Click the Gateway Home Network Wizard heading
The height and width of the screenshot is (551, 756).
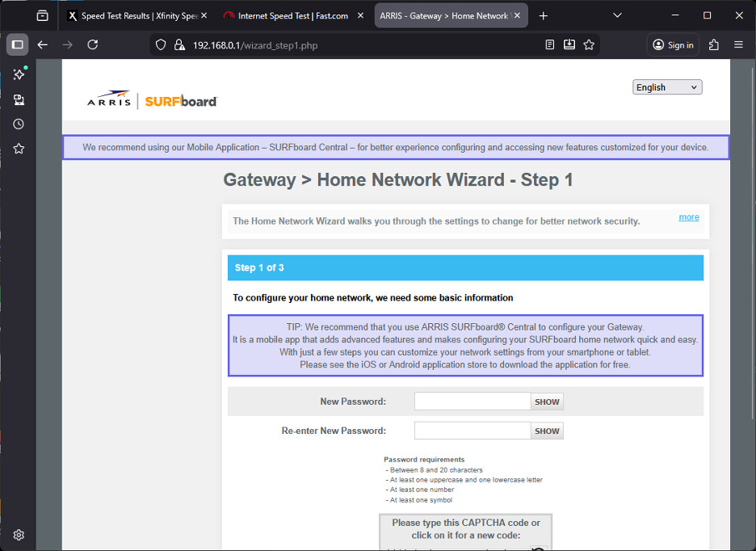pyautogui.click(x=398, y=180)
